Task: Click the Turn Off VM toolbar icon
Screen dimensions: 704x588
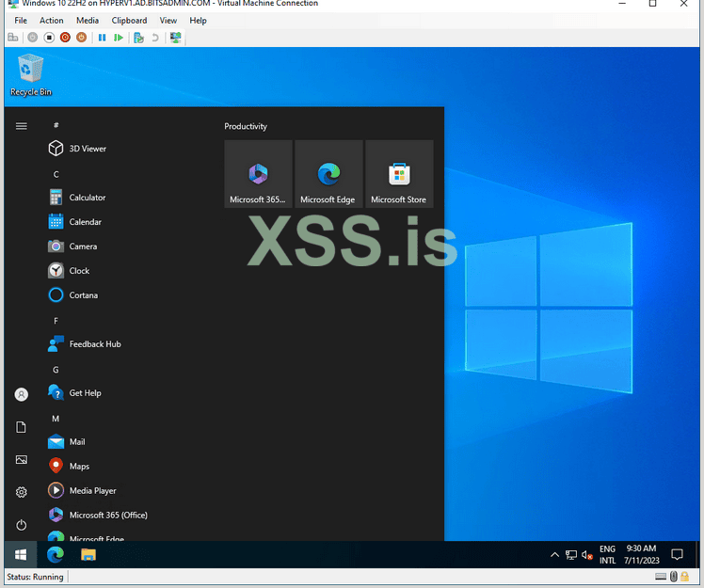Action: coord(49,38)
